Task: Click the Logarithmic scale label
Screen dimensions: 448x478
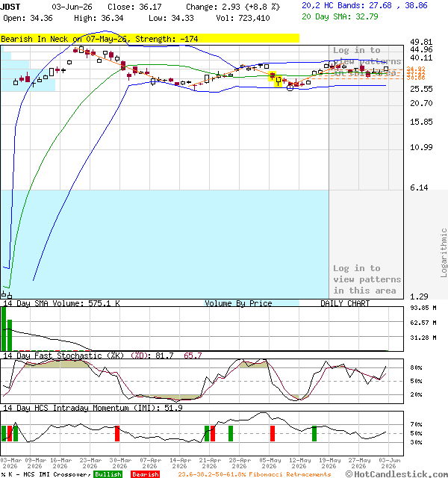Action: tap(444, 252)
